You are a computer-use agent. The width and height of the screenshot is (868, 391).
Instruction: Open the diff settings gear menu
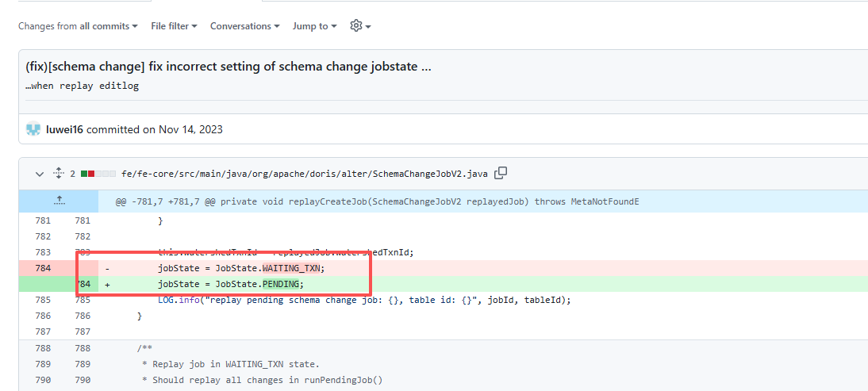(360, 26)
